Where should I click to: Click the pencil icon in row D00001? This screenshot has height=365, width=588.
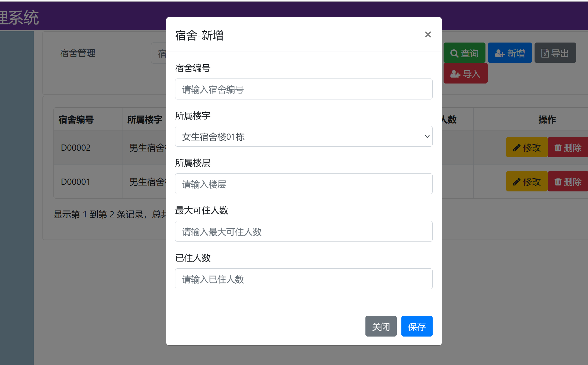tap(517, 182)
